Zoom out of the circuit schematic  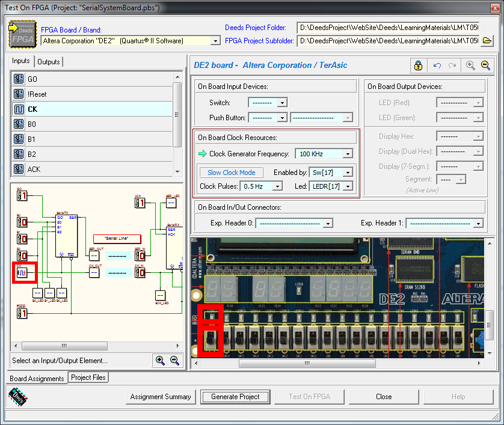click(x=174, y=361)
